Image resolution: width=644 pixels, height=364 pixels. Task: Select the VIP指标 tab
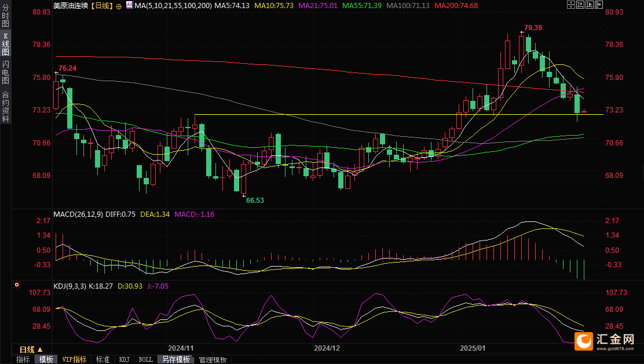click(74, 359)
